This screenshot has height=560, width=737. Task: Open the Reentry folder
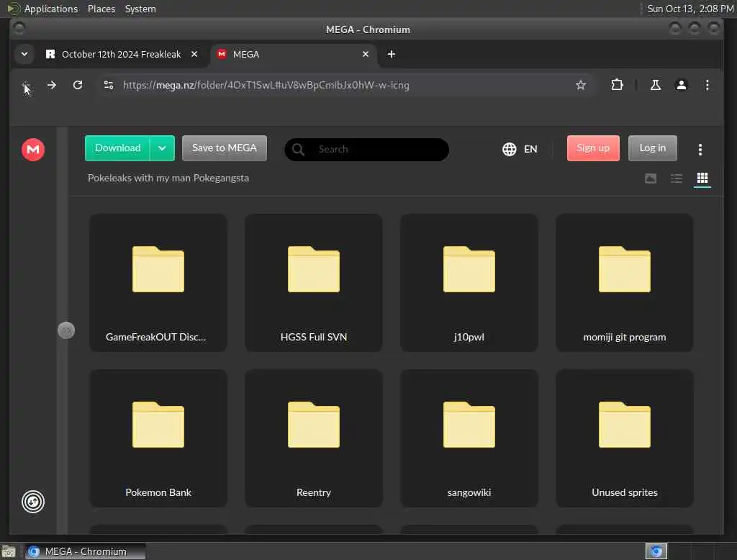tap(314, 438)
